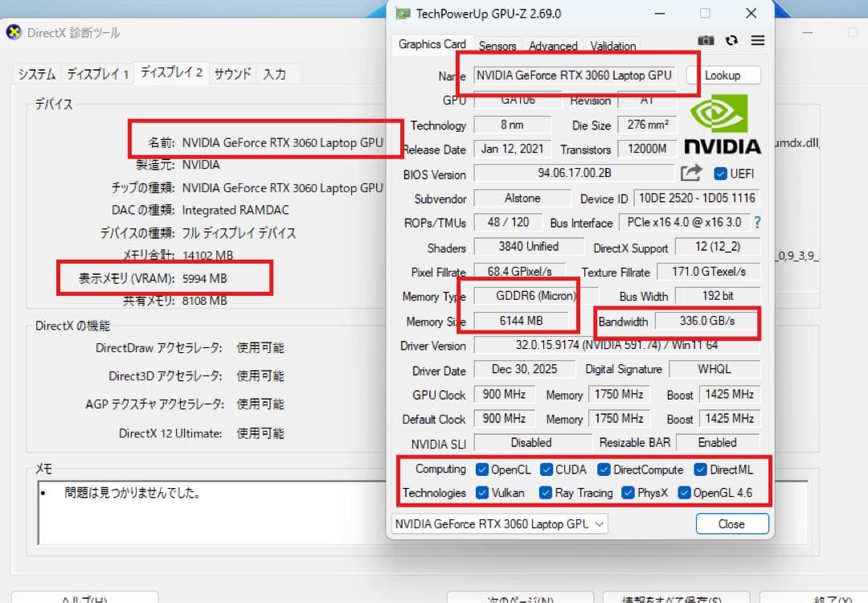This screenshot has height=603, width=868.
Task: Toggle the PhysX checkbox
Action: [628, 493]
